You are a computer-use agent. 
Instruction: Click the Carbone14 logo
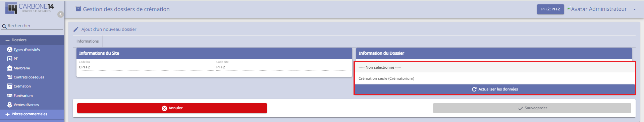point(30,8)
